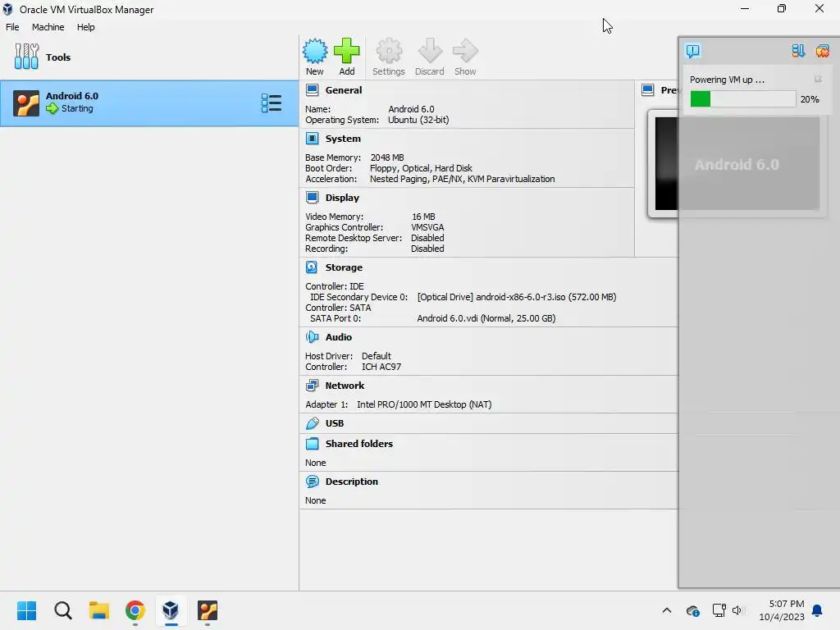Open the File menu
Viewport: 840px width, 630px height.
pyautogui.click(x=12, y=27)
